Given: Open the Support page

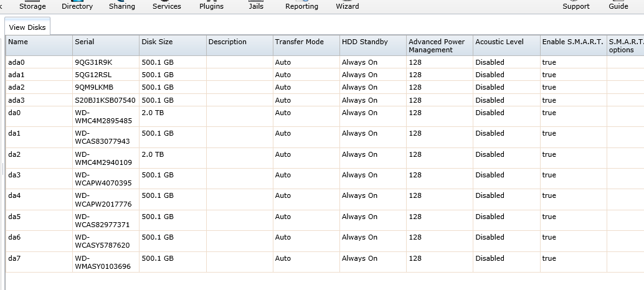Looking at the screenshot, I should pos(575,6).
